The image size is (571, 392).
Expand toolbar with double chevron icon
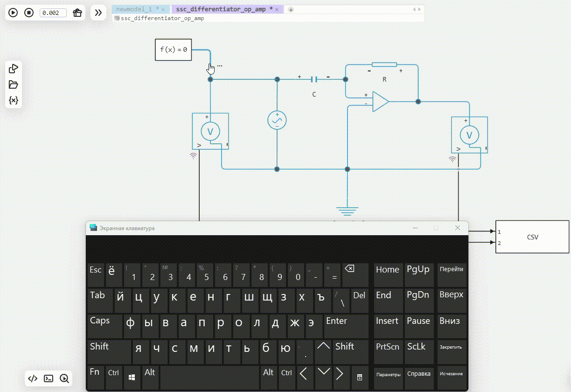pyautogui.click(x=98, y=13)
